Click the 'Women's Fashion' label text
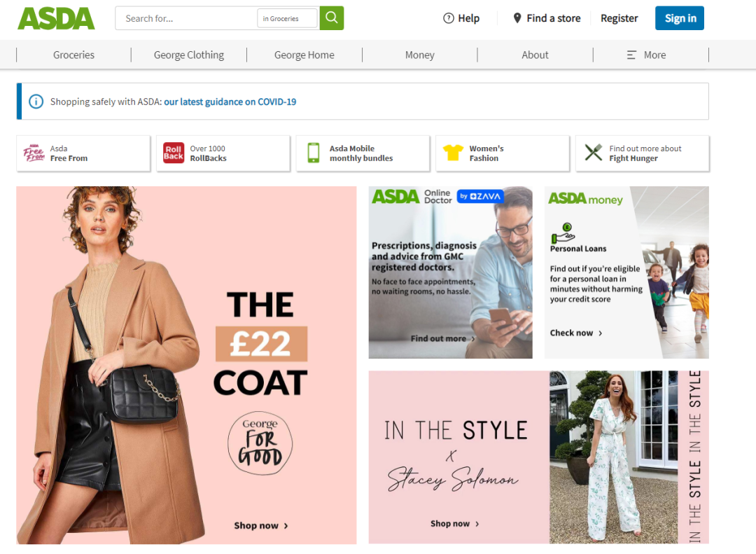The image size is (756, 554). [486, 153]
